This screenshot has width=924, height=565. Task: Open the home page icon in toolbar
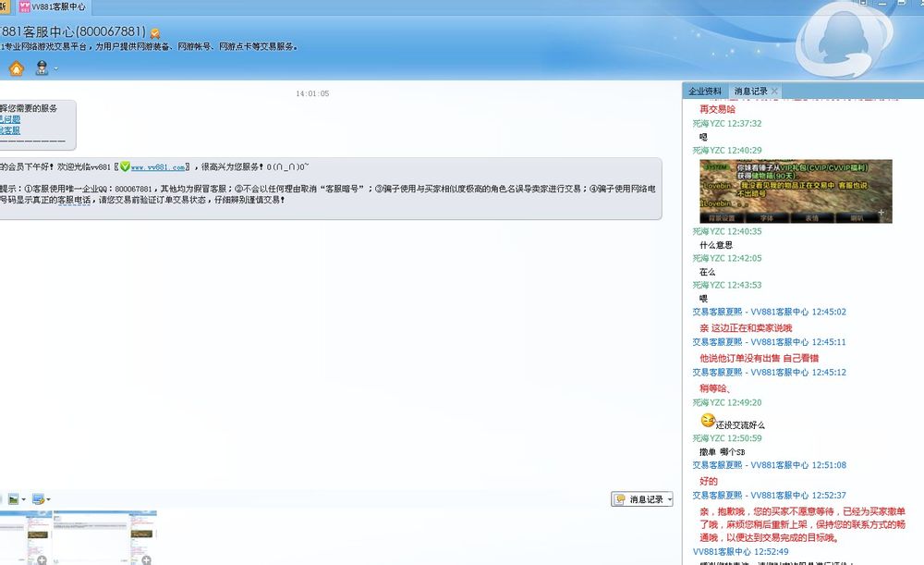[17, 69]
